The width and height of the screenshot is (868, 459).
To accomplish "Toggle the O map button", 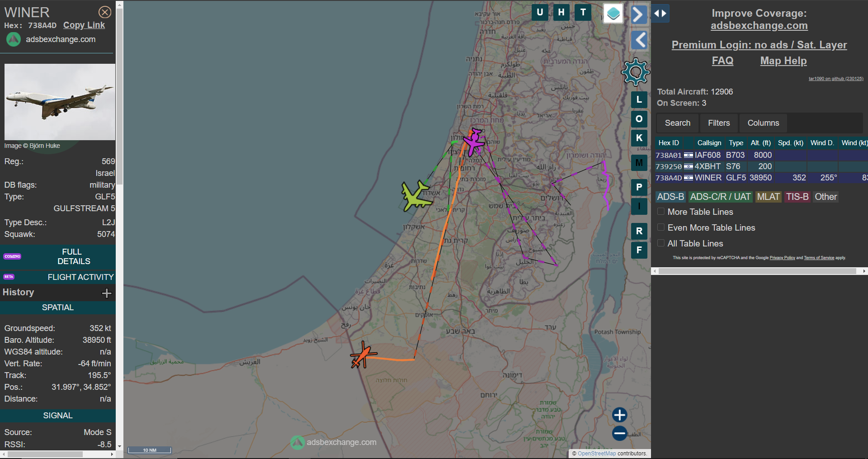I will coord(639,119).
